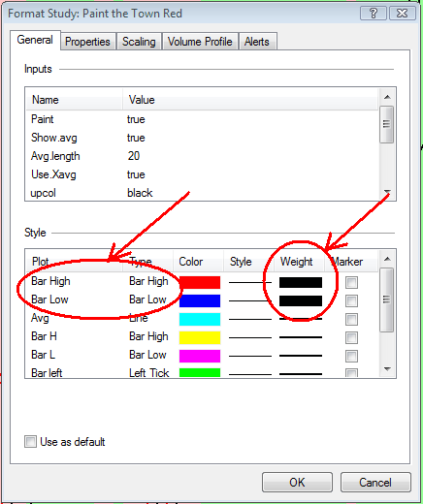Click the Inputs list scroll-up arrow
423x504 pixels.
387,97
